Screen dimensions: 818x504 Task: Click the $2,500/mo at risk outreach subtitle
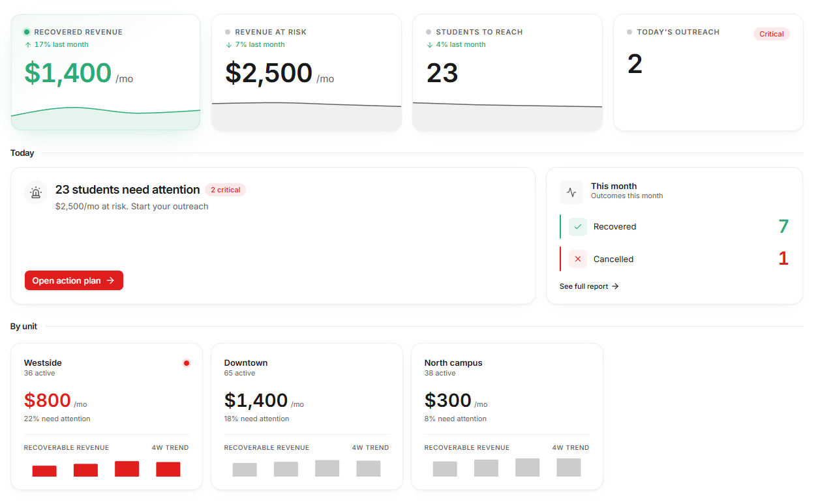pyautogui.click(x=132, y=207)
